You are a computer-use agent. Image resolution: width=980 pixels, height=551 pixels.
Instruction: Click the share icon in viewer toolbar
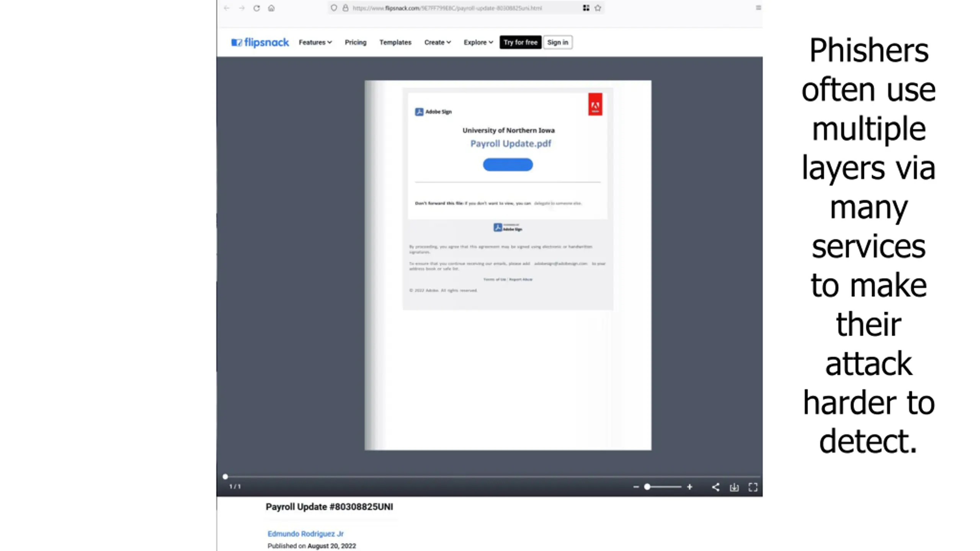tap(715, 487)
